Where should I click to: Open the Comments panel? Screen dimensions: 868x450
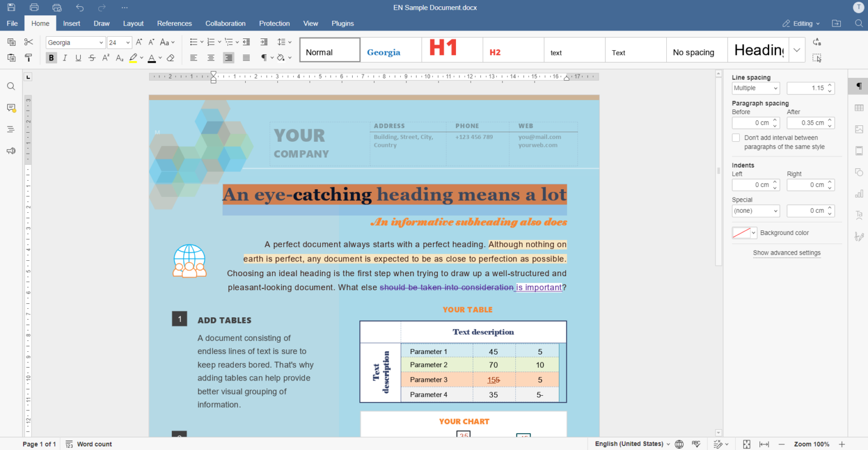[11, 108]
